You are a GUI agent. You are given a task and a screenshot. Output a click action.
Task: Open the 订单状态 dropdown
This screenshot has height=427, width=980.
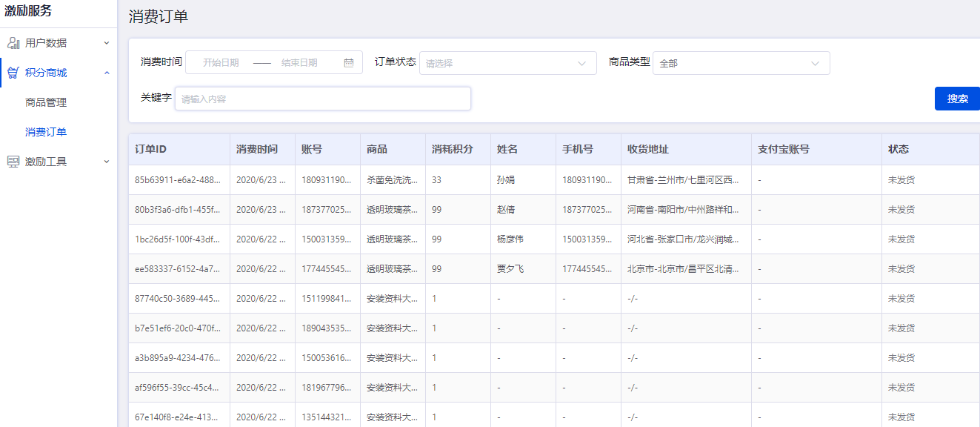[x=507, y=63]
